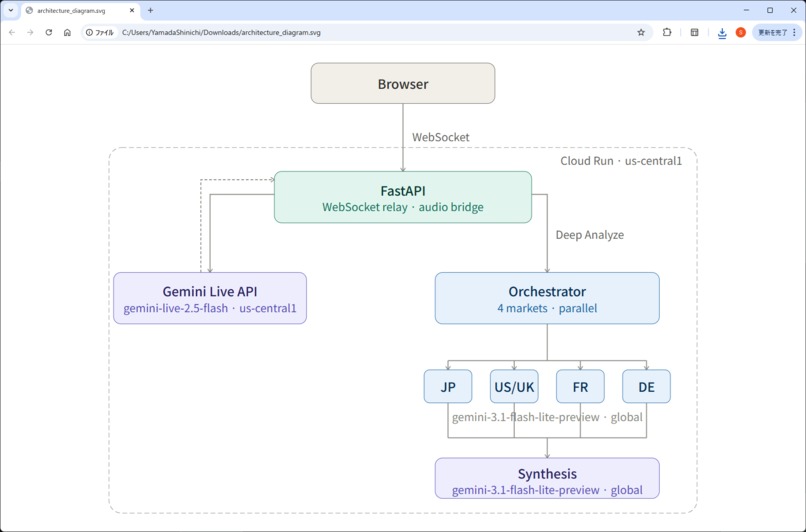Open the three-dot Chrome menu
Image resolution: width=806 pixels, height=532 pixels.
click(795, 32)
